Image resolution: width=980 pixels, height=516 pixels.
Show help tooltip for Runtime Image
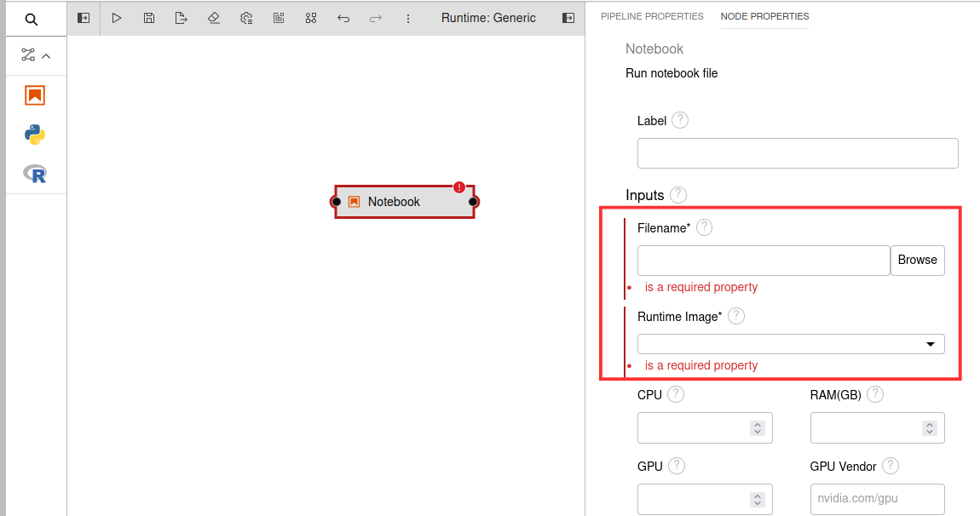pyautogui.click(x=735, y=316)
